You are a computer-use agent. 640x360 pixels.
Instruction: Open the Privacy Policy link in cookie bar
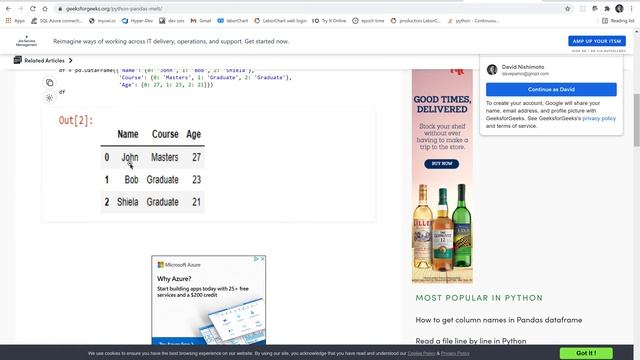[x=455, y=353]
